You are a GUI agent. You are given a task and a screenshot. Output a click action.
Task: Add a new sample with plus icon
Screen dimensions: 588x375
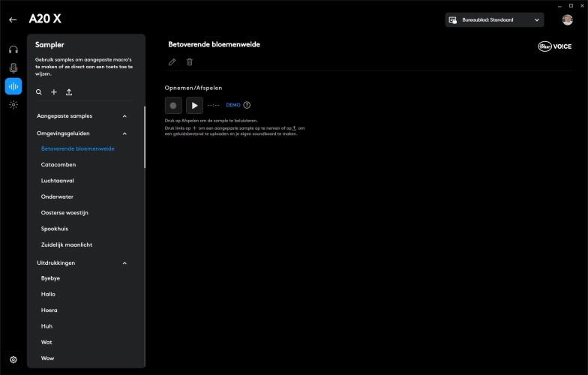54,92
